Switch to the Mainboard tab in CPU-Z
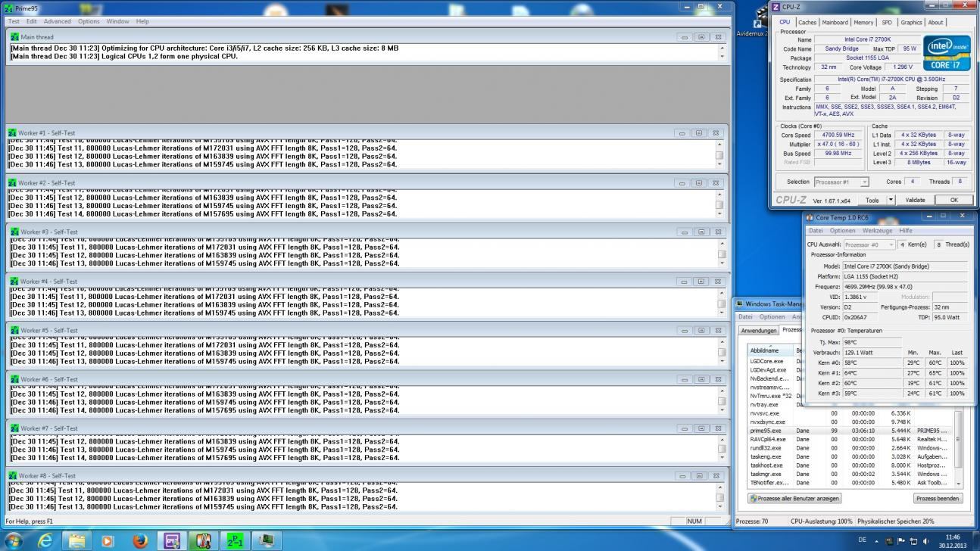 tap(835, 23)
